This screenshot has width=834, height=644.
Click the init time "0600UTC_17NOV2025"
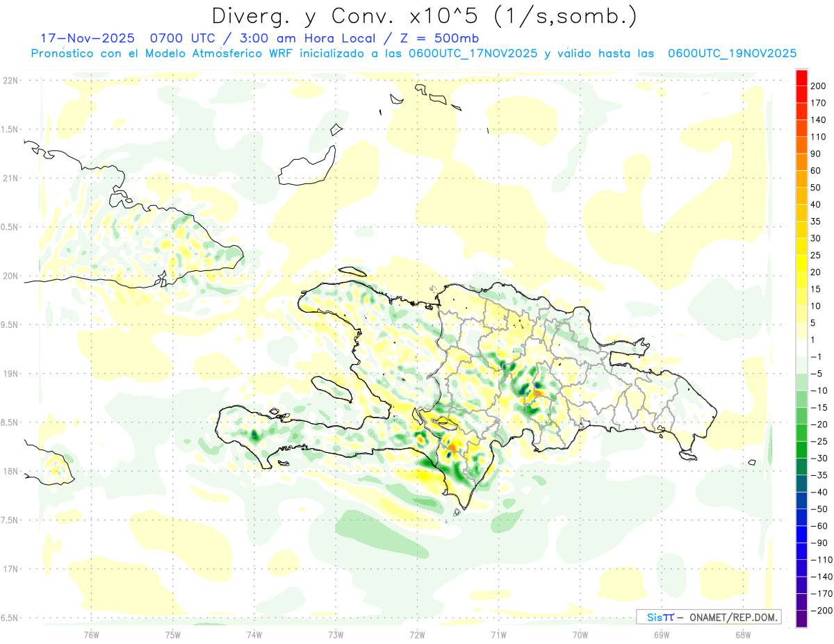[x=473, y=53]
